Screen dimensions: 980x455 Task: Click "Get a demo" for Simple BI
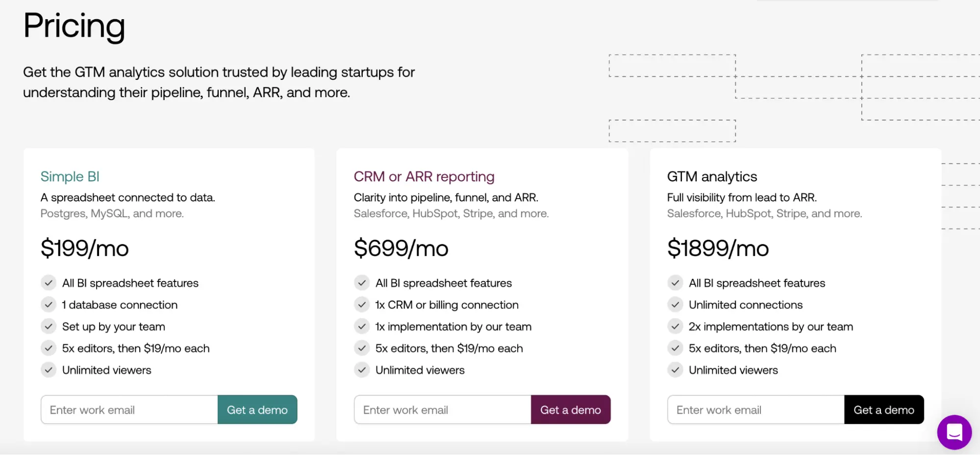point(257,409)
